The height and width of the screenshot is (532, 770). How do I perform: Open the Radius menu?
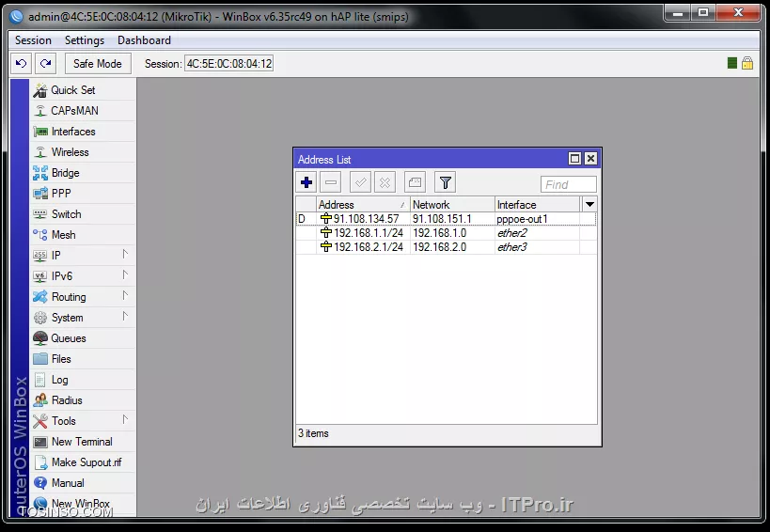(83, 400)
